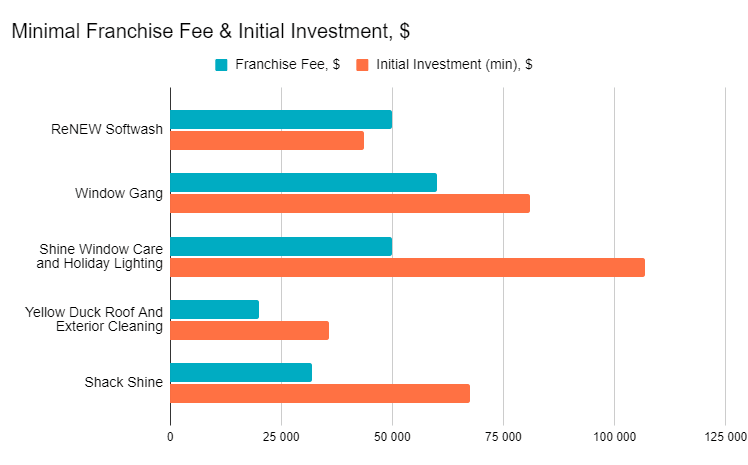The width and height of the screenshot is (748, 465).
Task: Click the teal Franchise Fee legend swatch
Action: tap(221, 65)
